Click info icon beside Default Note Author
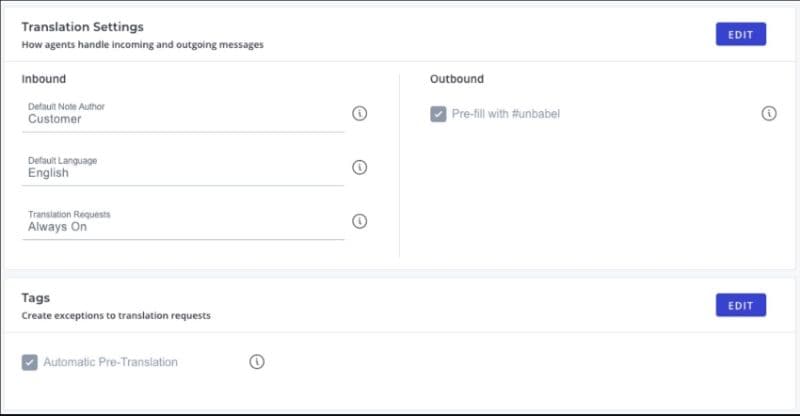 click(x=360, y=113)
